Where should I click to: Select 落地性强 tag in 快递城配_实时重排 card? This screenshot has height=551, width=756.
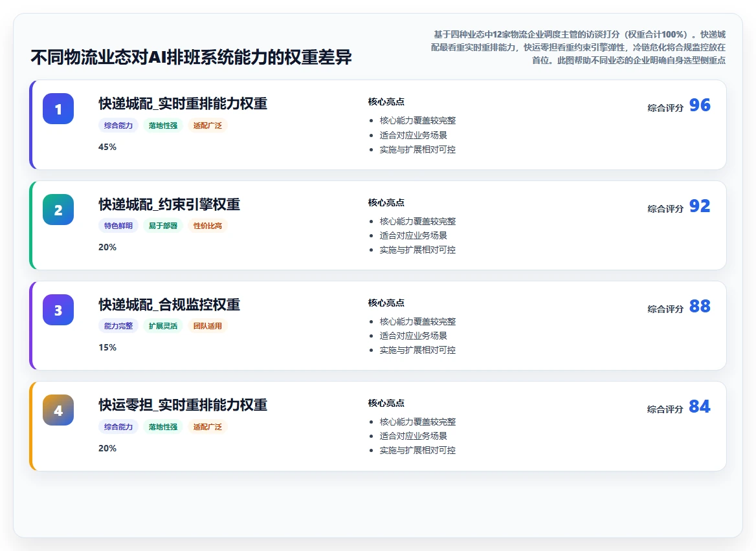pyautogui.click(x=163, y=125)
